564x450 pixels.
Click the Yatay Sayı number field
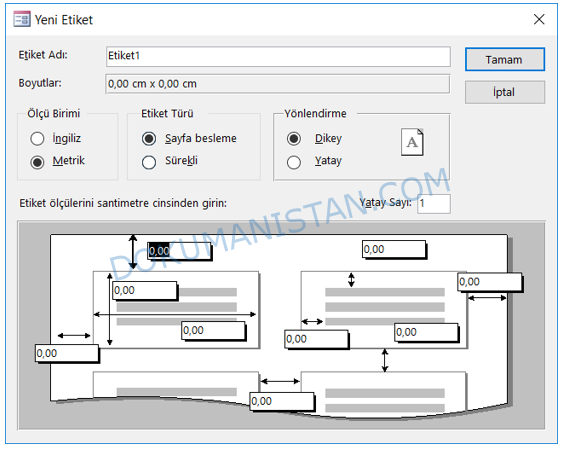(434, 204)
